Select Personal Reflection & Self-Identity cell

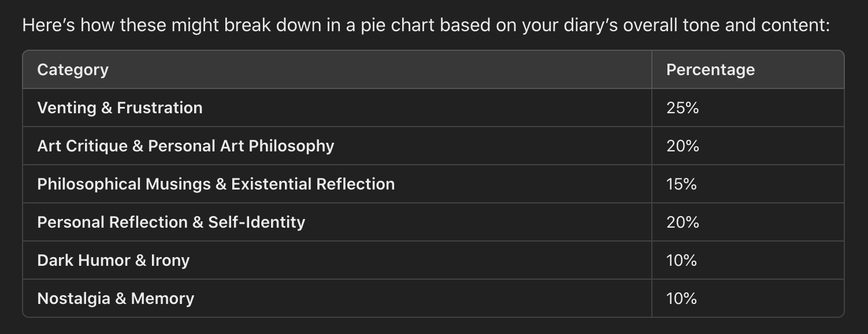coord(337,222)
